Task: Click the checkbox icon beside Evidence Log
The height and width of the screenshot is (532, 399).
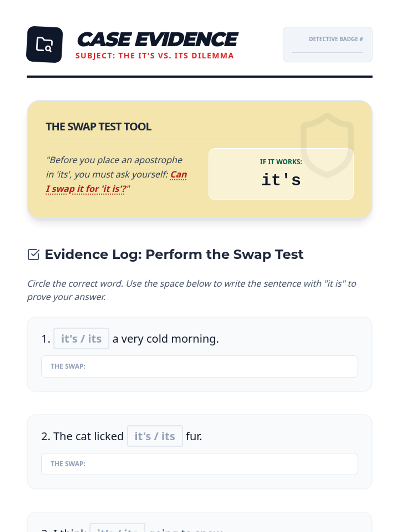Action: [x=34, y=255]
